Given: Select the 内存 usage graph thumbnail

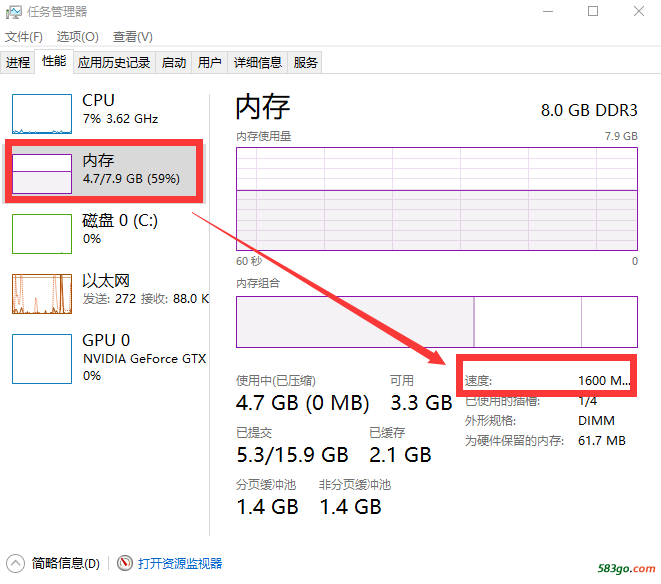Looking at the screenshot, I should tap(42, 174).
